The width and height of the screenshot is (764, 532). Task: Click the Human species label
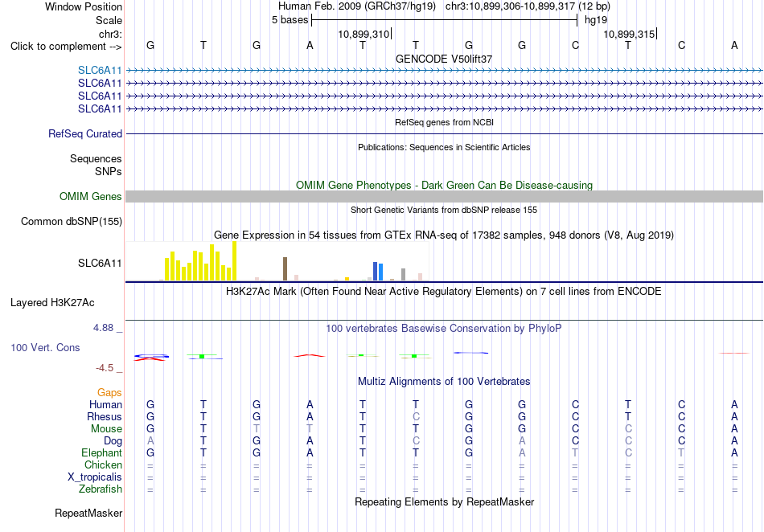105,404
